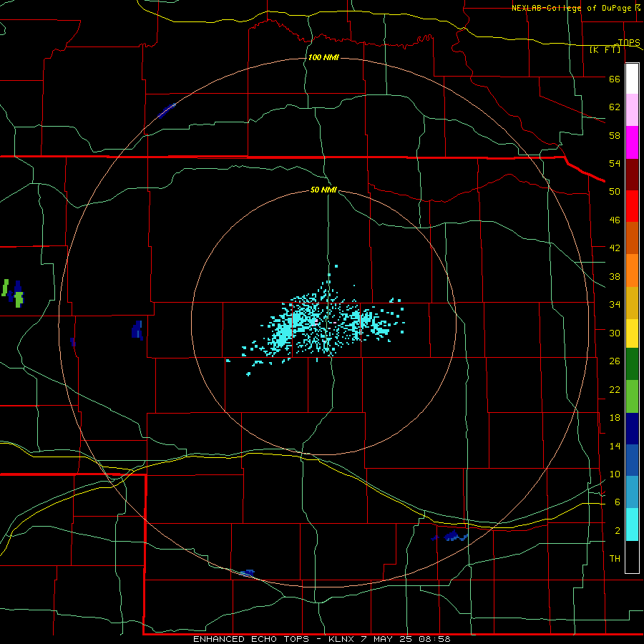The width and height of the screenshot is (644, 644).
Task: Select the light pink legend swatch
Action: pos(632,110)
